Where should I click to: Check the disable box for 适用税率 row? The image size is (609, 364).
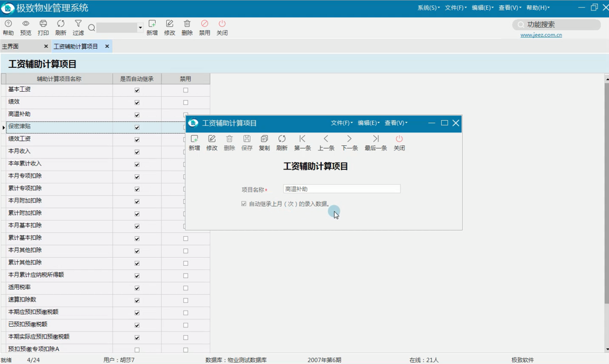click(x=186, y=288)
